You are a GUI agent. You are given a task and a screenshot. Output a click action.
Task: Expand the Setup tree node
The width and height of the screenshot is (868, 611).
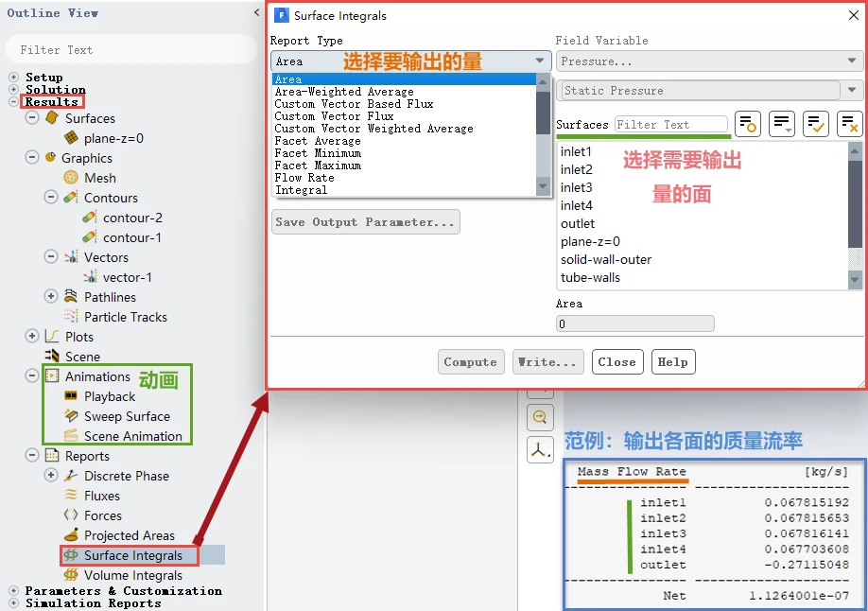coord(14,77)
